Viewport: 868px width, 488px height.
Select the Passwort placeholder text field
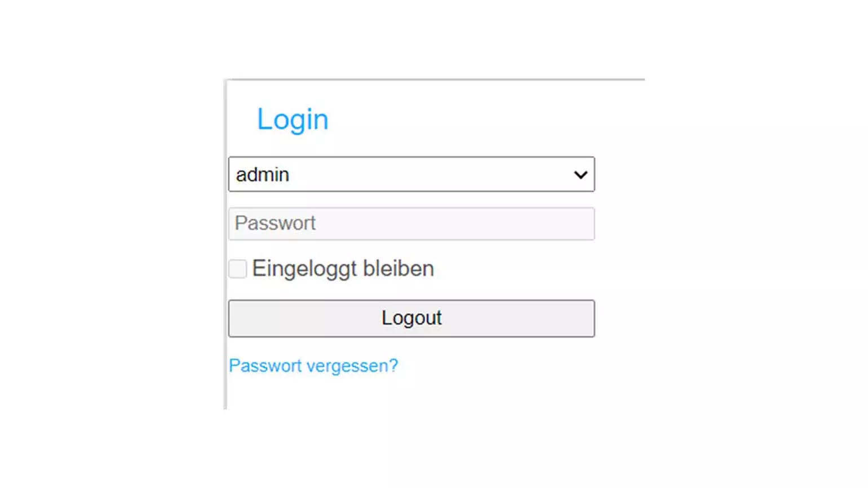pyautogui.click(x=411, y=224)
